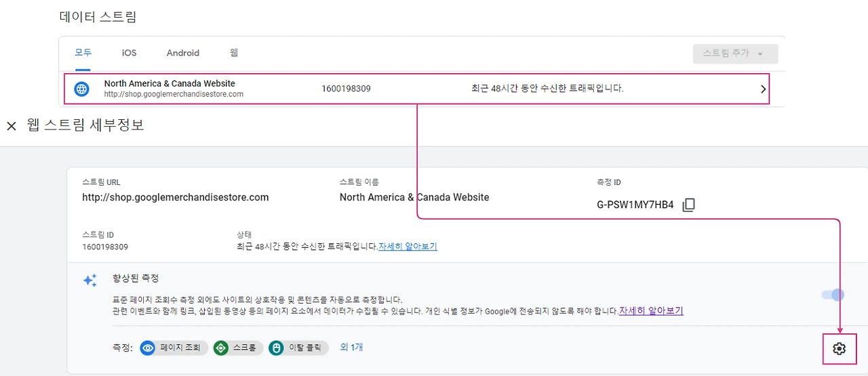
Task: Expand the North America & Canada Website stream chevron
Action: coord(763,89)
